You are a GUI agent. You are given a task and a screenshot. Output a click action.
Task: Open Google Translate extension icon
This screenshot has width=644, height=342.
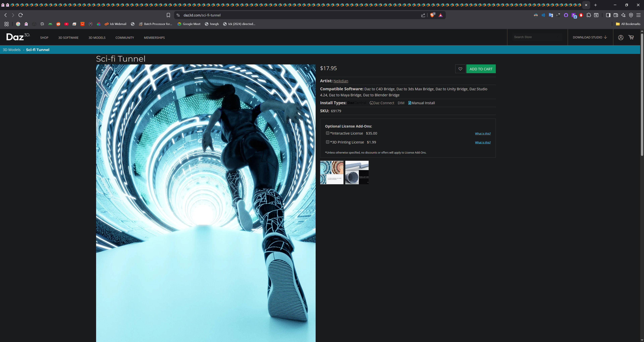pyautogui.click(x=551, y=15)
